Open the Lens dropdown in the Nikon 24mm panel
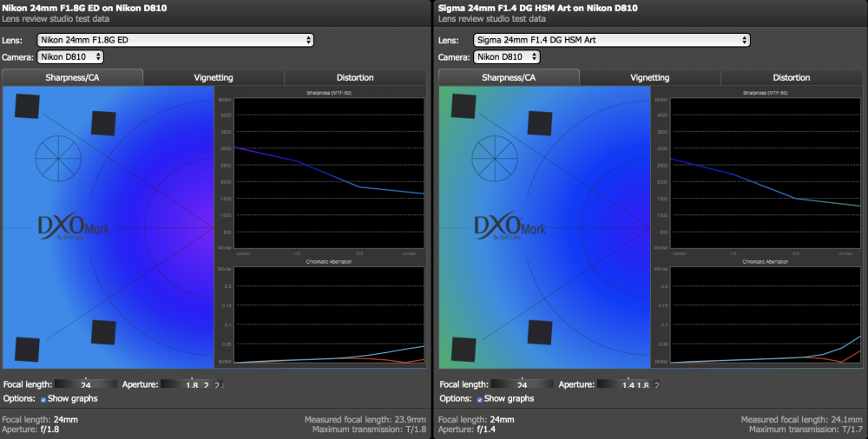Screen dimensions: 868x439 [175, 40]
